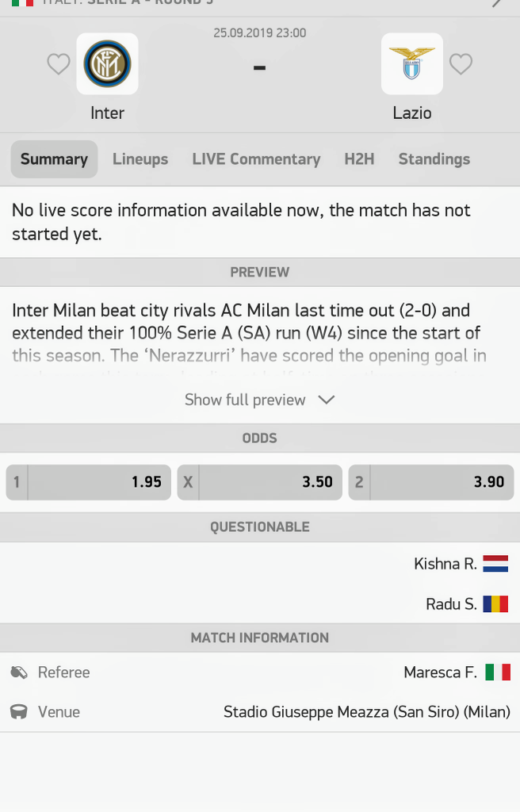
Task: Click the Netherlands flag beside Kishna R.
Action: [x=495, y=564]
